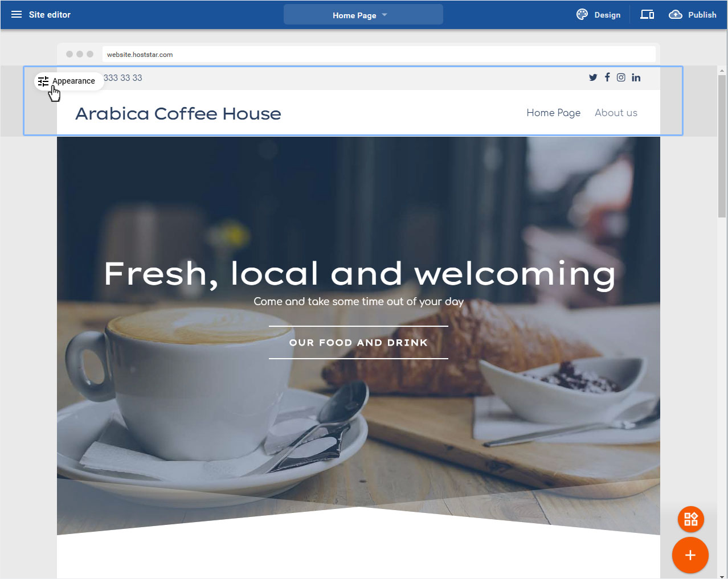Expand the Home Page page selector dropdown
The image size is (728, 579).
tap(363, 15)
